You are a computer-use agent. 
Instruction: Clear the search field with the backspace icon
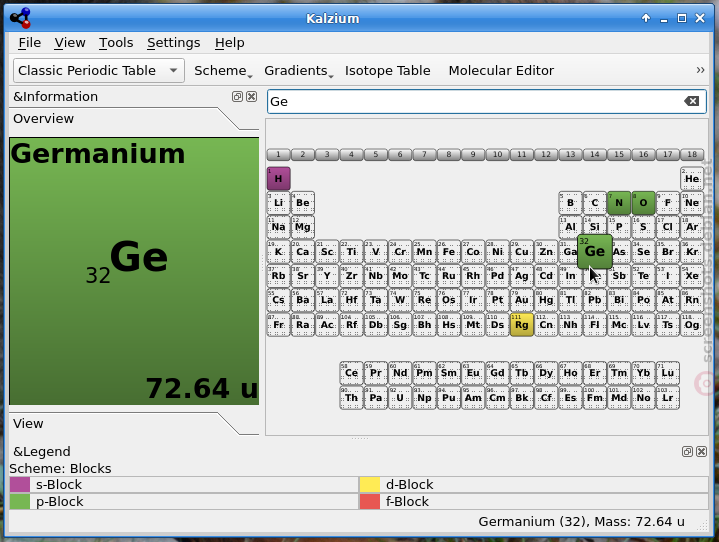click(x=691, y=101)
